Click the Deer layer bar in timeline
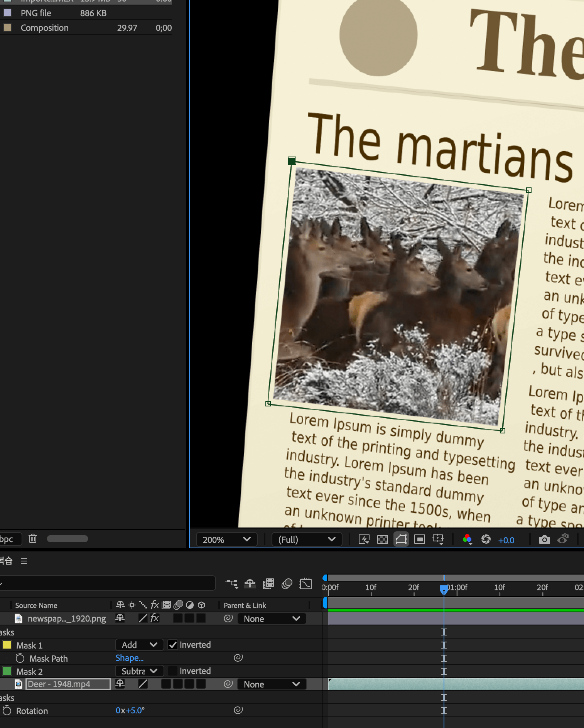This screenshot has width=584, height=728. tap(456, 684)
